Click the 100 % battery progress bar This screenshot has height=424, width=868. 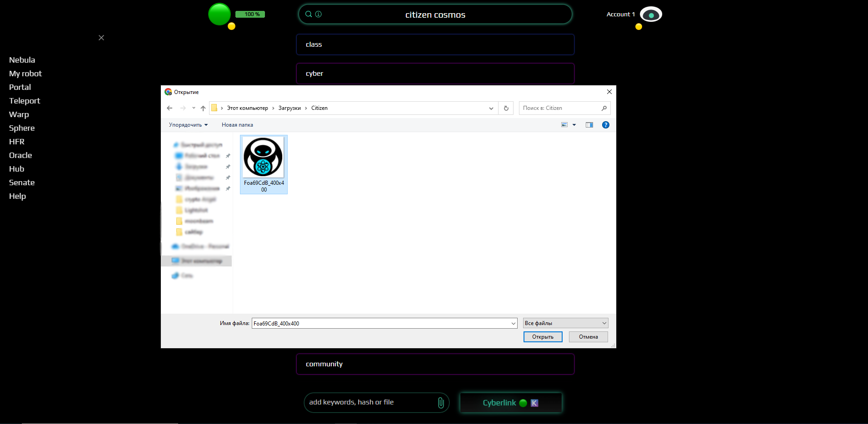click(x=250, y=14)
